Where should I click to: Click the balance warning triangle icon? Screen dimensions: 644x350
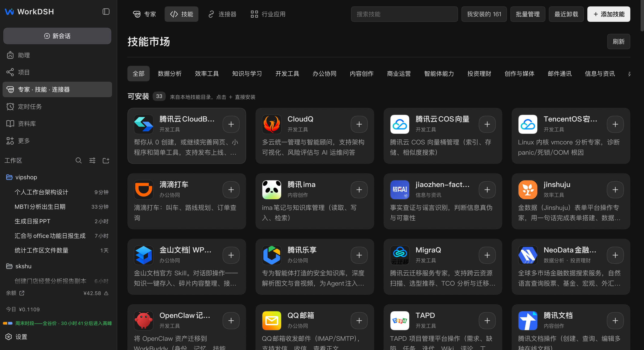coord(106,293)
